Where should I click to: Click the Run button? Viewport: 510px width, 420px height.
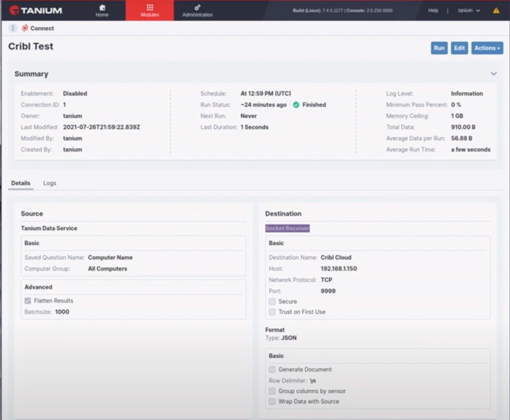tap(439, 48)
